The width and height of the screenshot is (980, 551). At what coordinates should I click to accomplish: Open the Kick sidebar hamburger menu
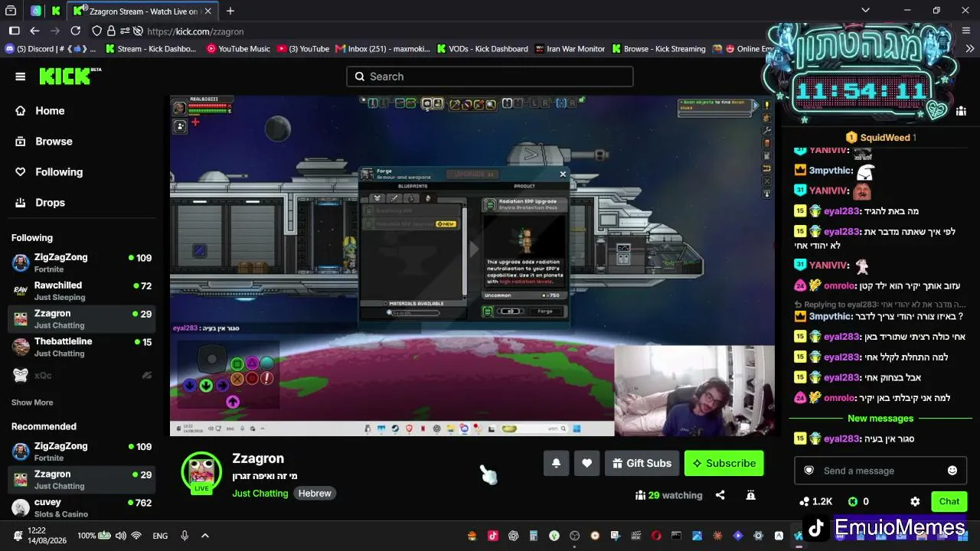point(21,77)
